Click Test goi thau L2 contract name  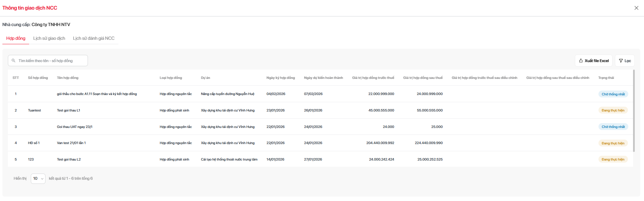point(69,159)
